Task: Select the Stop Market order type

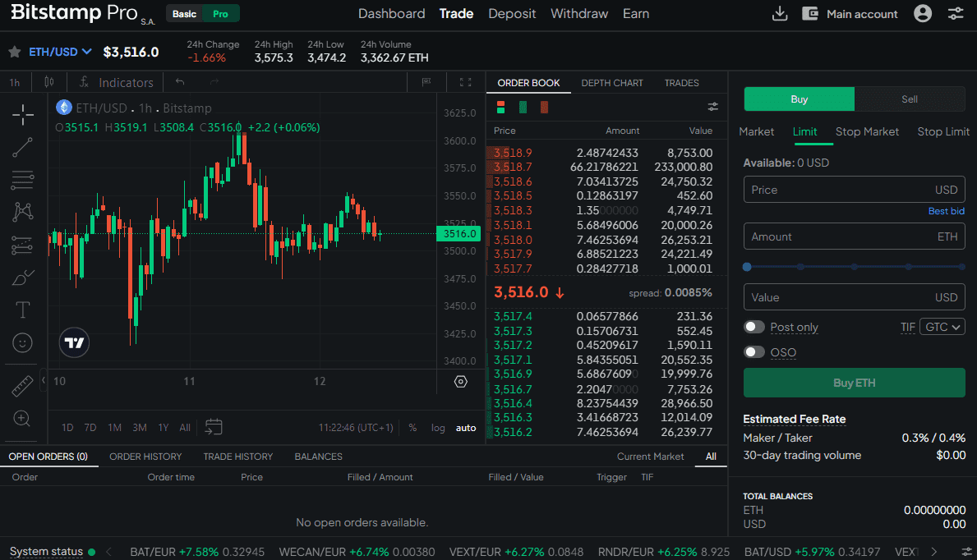Action: (x=867, y=131)
